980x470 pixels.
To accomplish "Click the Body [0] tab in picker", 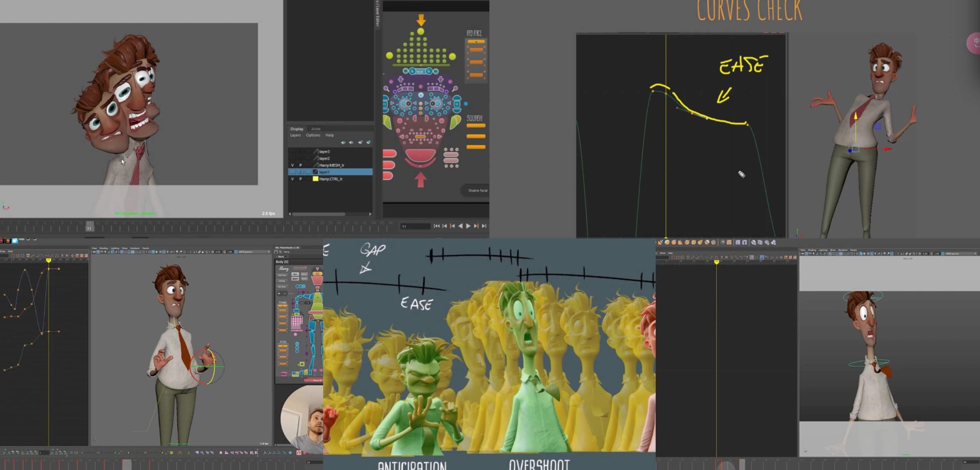I will click(x=281, y=262).
